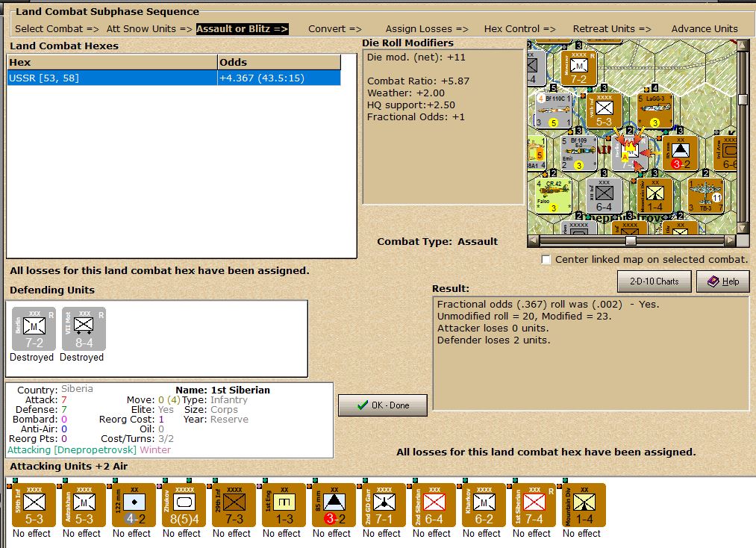
Task: Click the 1-4 mountain unit on the map
Action: pyautogui.click(x=655, y=196)
